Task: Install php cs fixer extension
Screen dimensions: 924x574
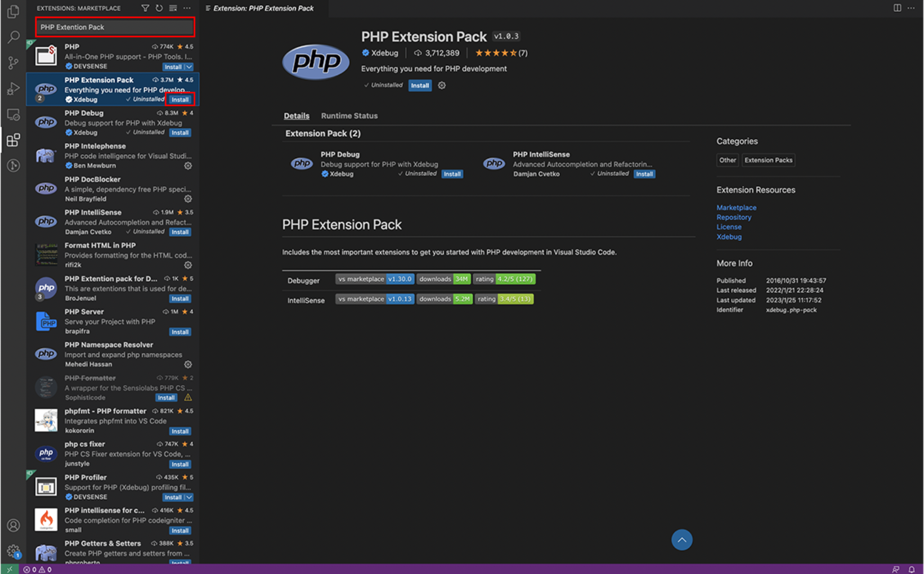Action: click(x=180, y=464)
